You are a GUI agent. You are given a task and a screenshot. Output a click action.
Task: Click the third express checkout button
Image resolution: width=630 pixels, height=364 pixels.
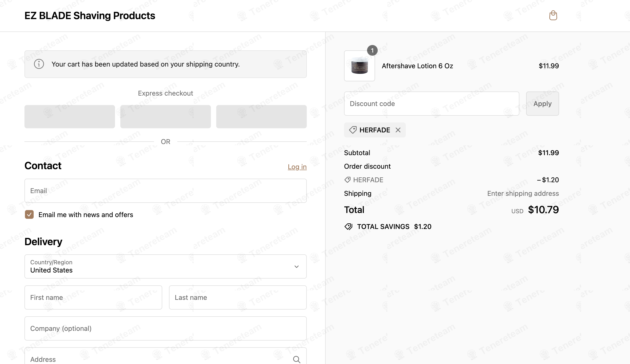click(261, 117)
